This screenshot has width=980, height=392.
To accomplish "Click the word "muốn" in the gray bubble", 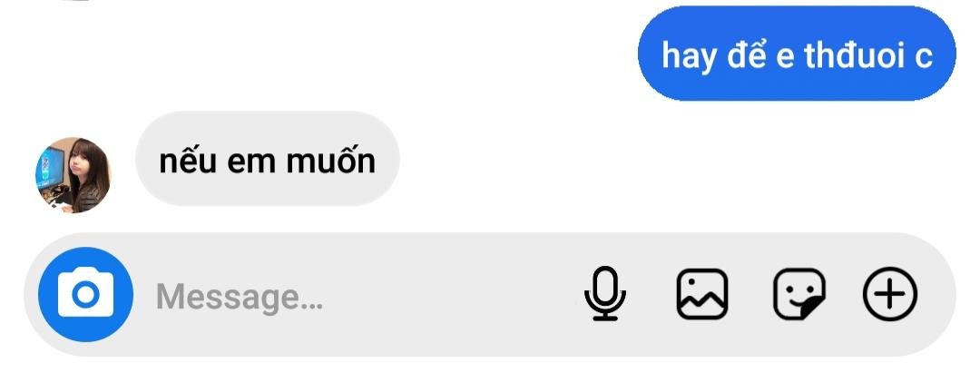I will [x=331, y=160].
